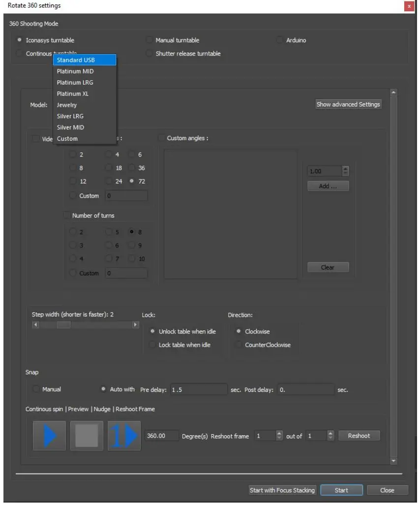The width and height of the screenshot is (420, 506).
Task: Start continuous spin with blue play icon
Action: click(49, 436)
